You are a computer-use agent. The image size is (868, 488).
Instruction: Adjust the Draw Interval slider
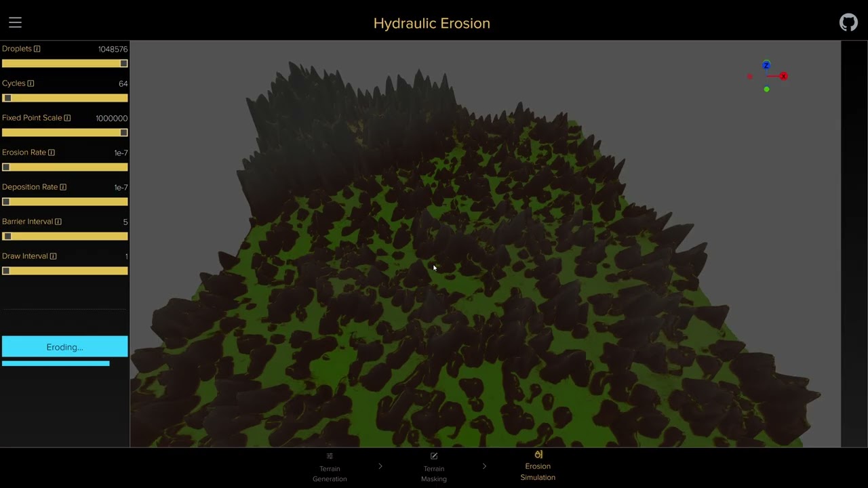point(64,270)
